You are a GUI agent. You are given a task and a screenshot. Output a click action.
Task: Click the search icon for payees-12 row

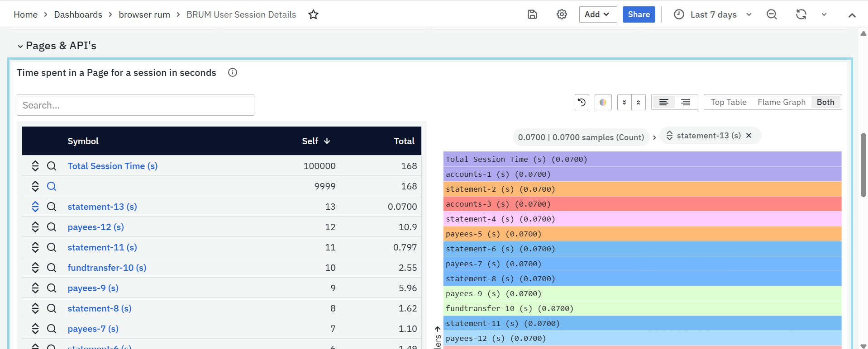click(x=52, y=227)
